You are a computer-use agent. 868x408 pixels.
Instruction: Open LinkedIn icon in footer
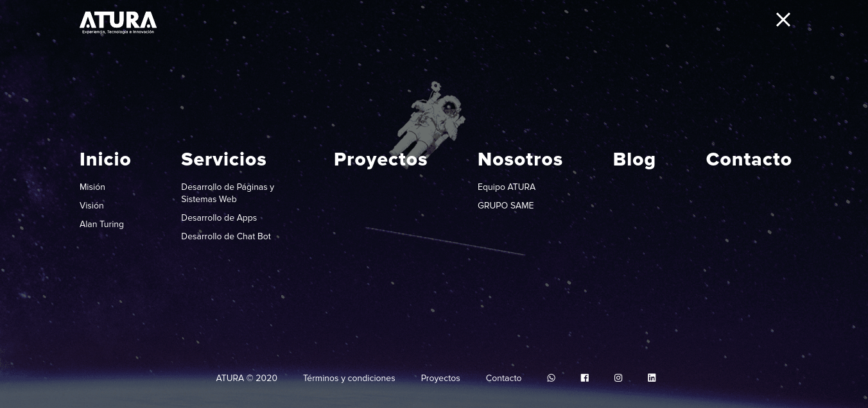(652, 378)
